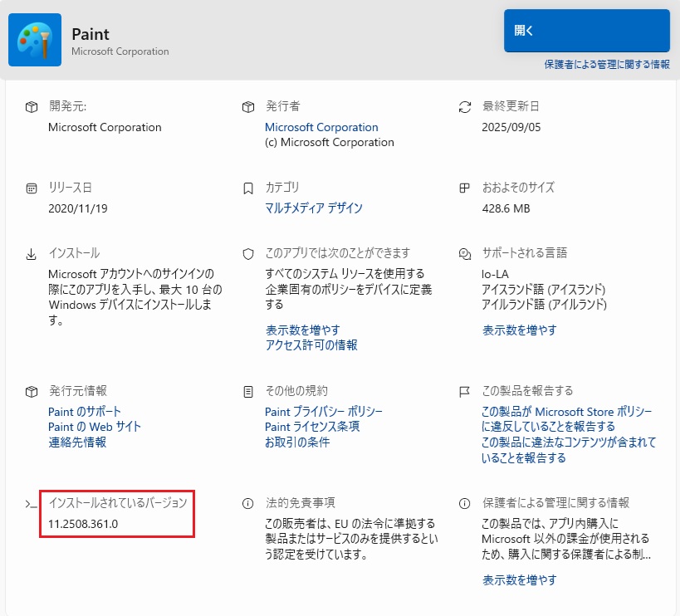The width and height of the screenshot is (680, 616).
Task: Click the info icon next to 法的免責事項
Action: [x=247, y=501]
